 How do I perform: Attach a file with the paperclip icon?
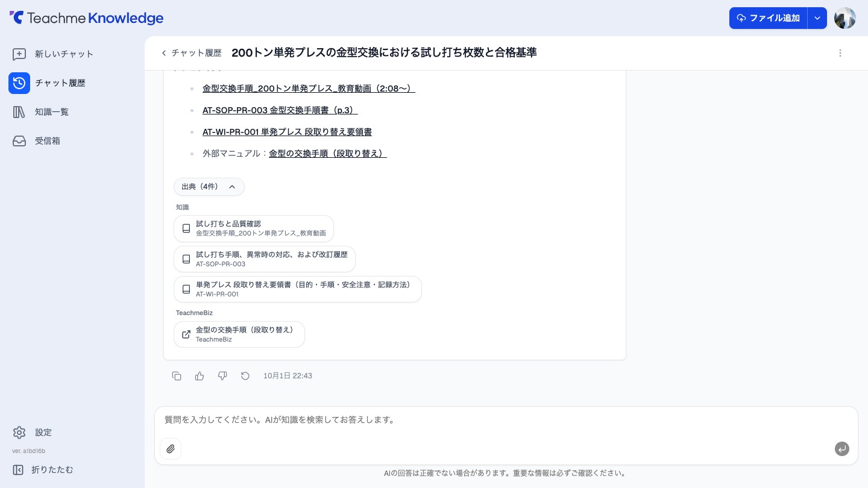(171, 449)
